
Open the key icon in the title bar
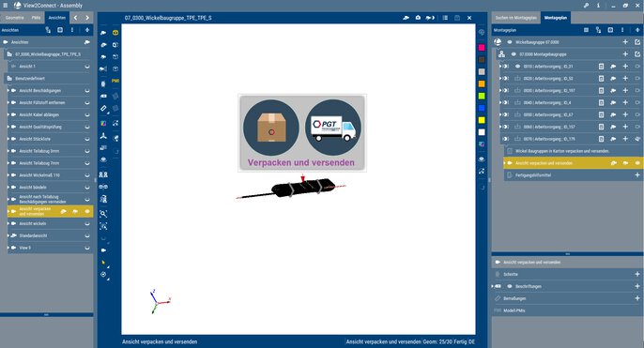click(586, 6)
